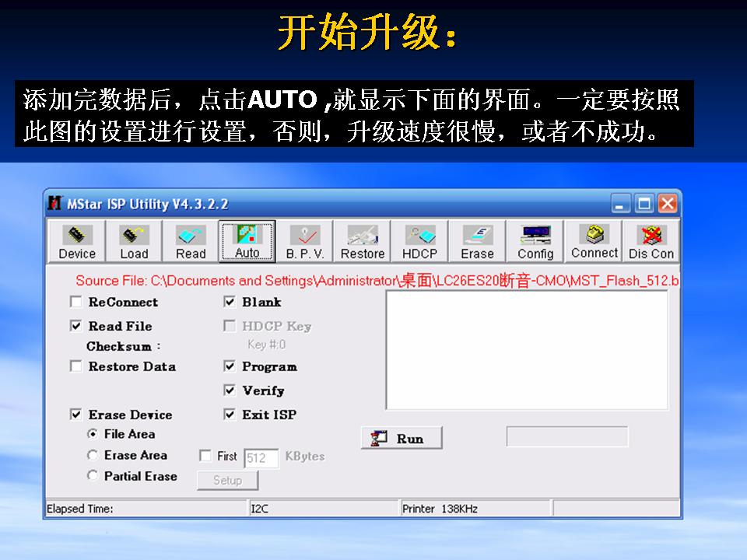Click the Connect toolbar icon
Viewport: 747px width, 560px height.
tap(594, 242)
